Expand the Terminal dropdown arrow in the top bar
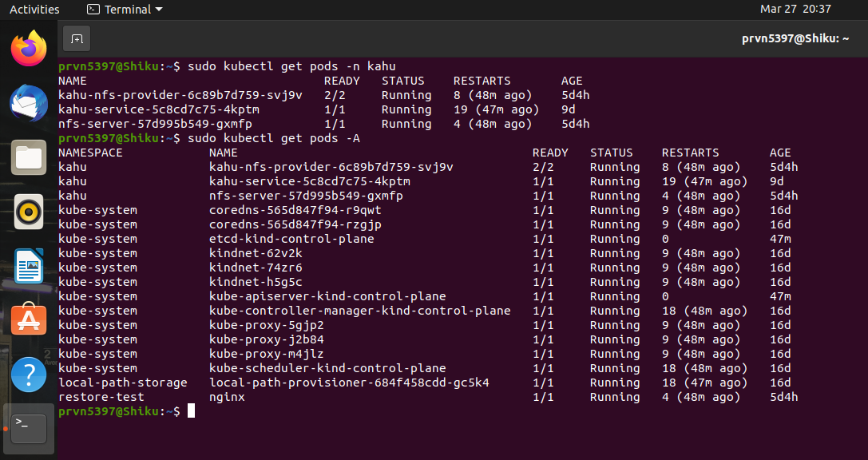The image size is (868, 460). pos(158,9)
